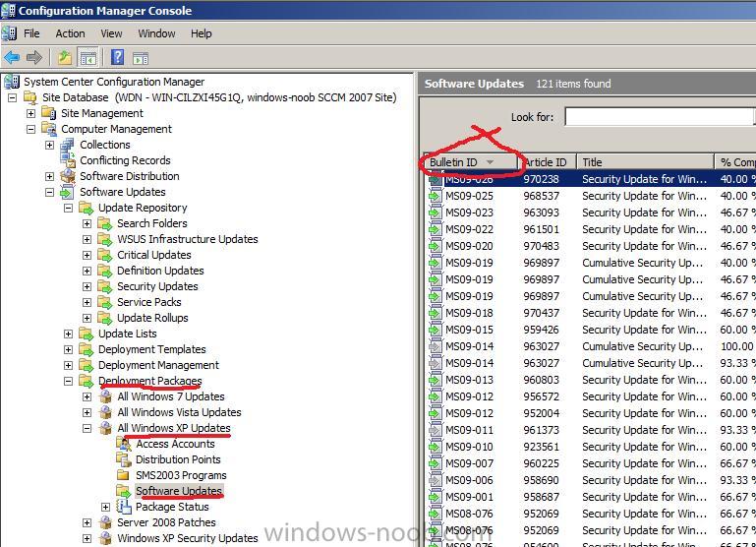Select Software Updates under All Windows XP Updates
Image resolution: width=756 pixels, height=547 pixels.
coord(179,491)
